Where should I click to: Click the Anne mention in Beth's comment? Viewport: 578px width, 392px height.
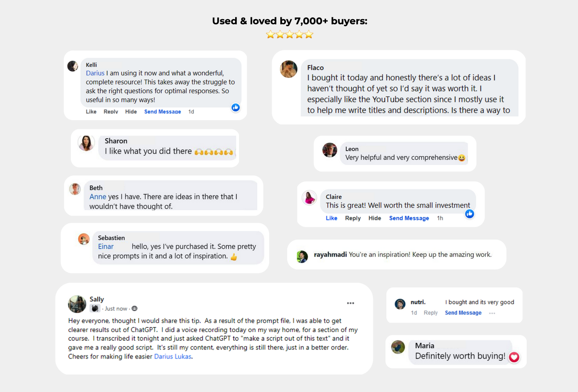[x=98, y=197]
